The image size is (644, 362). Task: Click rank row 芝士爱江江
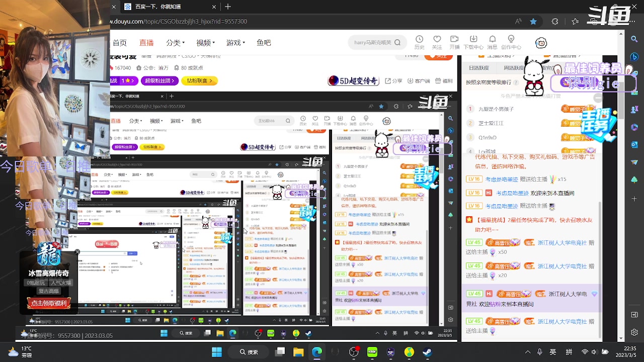click(x=531, y=123)
